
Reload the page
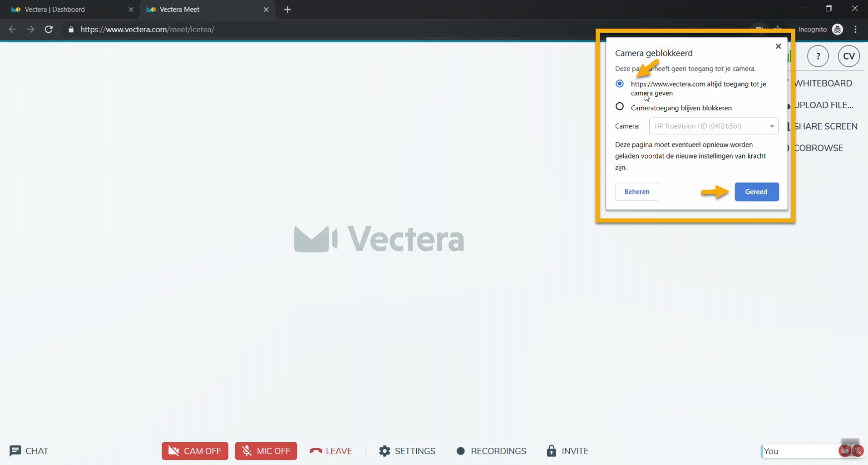click(x=49, y=30)
